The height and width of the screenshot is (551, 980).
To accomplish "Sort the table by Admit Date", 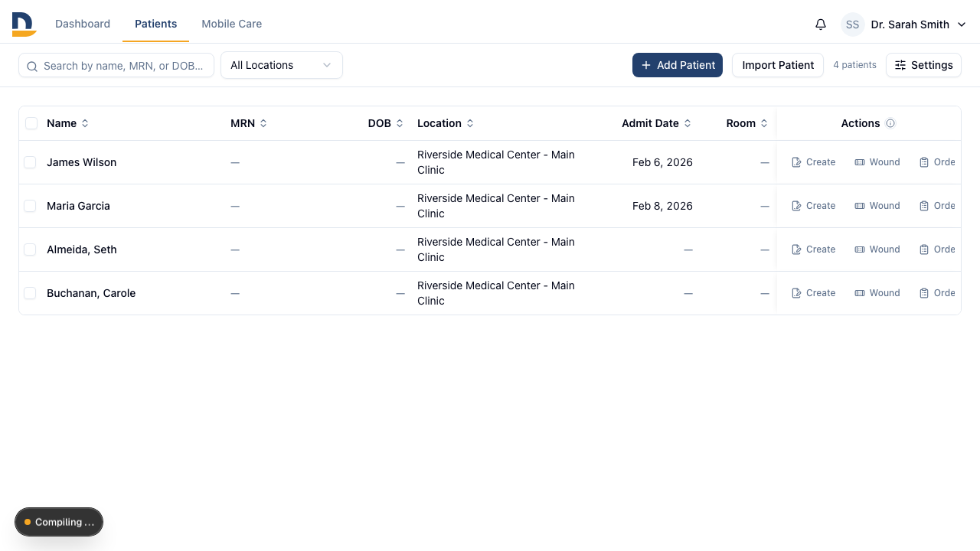I will pyautogui.click(x=657, y=123).
